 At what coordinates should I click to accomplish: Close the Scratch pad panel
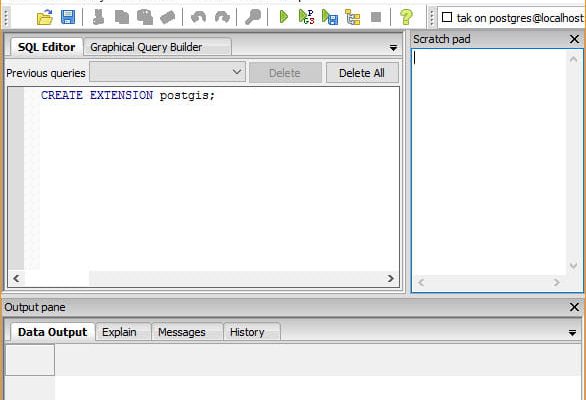pos(574,39)
